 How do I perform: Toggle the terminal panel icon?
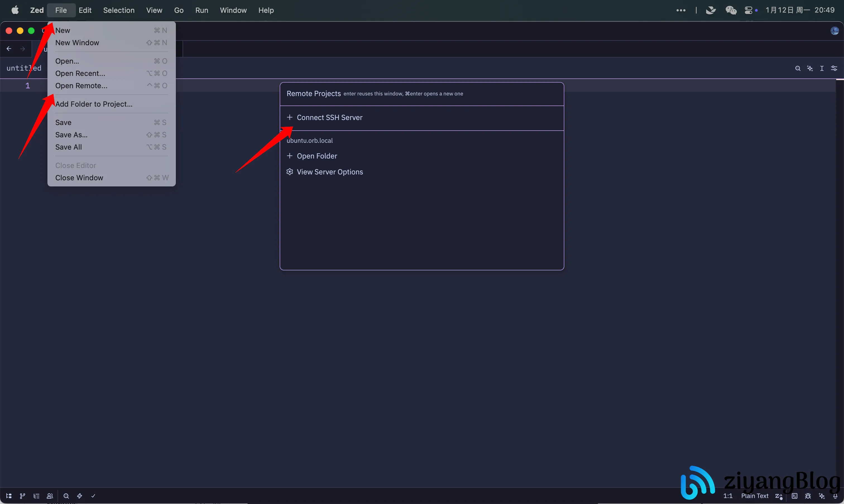coord(794,496)
